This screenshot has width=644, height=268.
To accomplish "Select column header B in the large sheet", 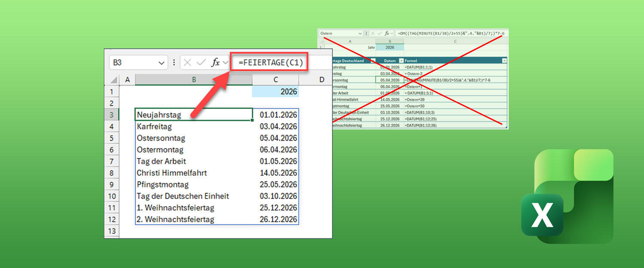I will pyautogui.click(x=194, y=79).
